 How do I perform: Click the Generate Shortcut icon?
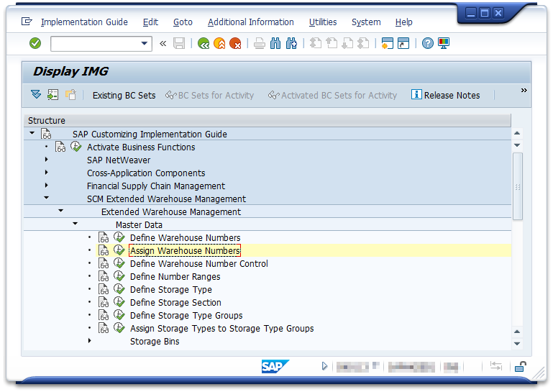tap(403, 44)
